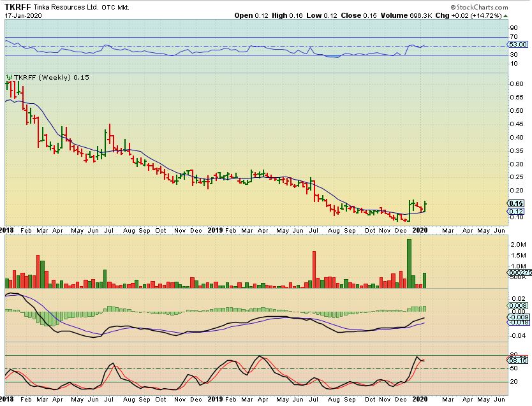Click the current price tag showing 0.15
The image size is (532, 406).
click(x=516, y=203)
